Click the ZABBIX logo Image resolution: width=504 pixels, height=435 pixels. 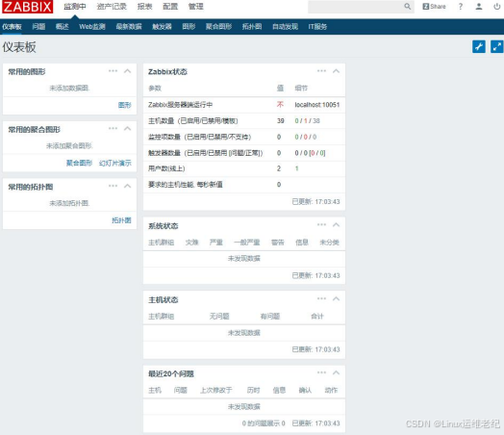(27, 7)
